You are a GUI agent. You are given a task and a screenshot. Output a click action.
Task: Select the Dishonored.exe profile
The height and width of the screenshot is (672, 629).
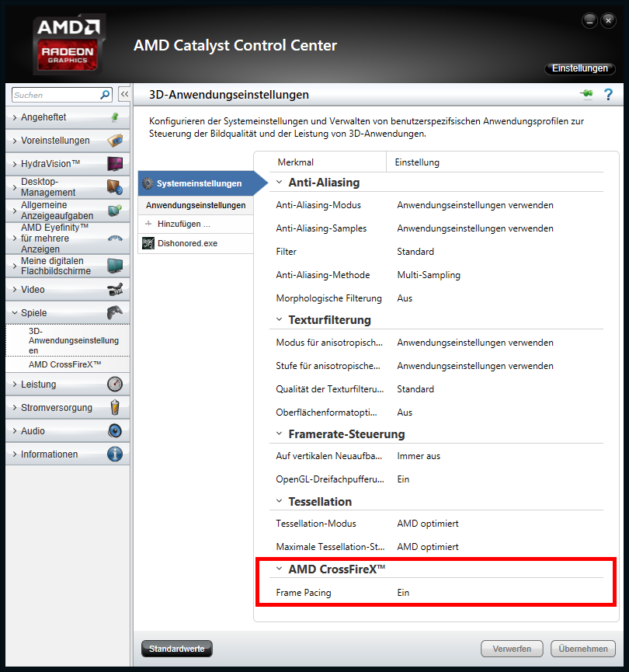196,243
